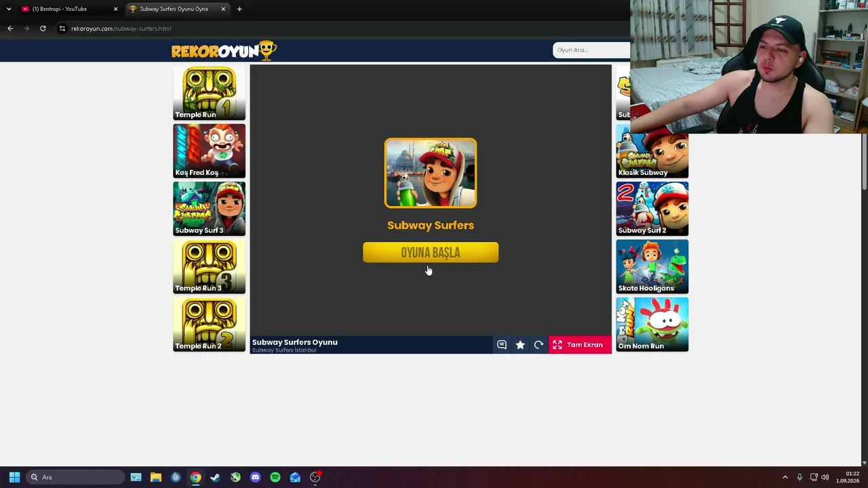Click the "Subway Surfers Oyunu" title text

[295, 342]
